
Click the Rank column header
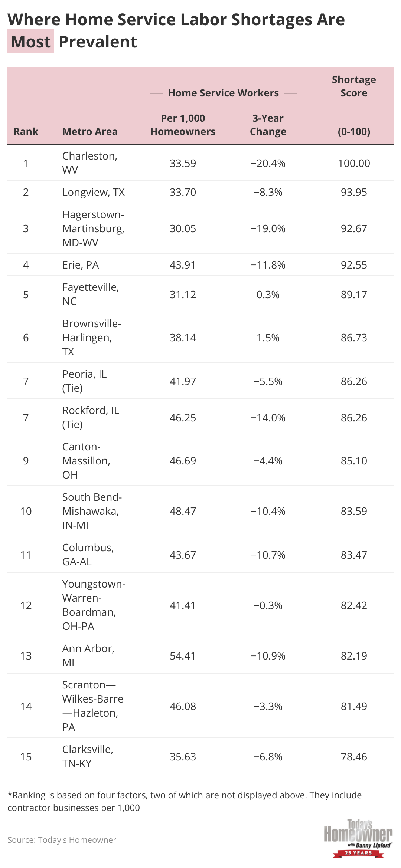click(26, 132)
